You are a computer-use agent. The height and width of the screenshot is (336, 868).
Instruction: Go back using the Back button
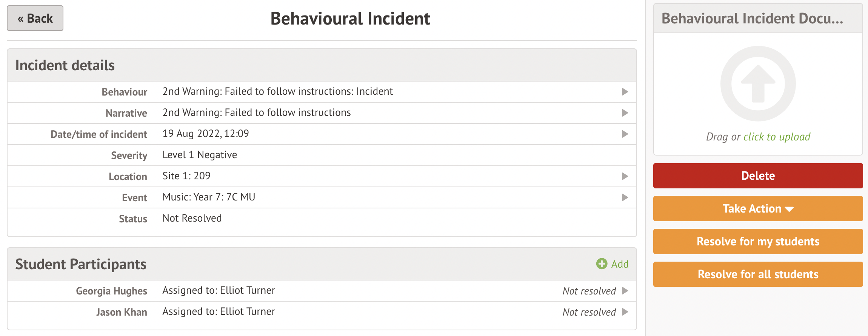[35, 18]
